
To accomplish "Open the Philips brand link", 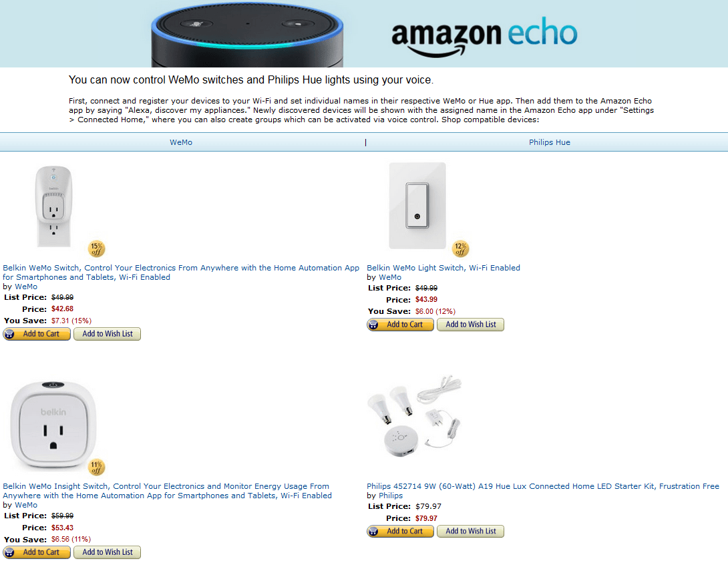I will click(x=391, y=496).
